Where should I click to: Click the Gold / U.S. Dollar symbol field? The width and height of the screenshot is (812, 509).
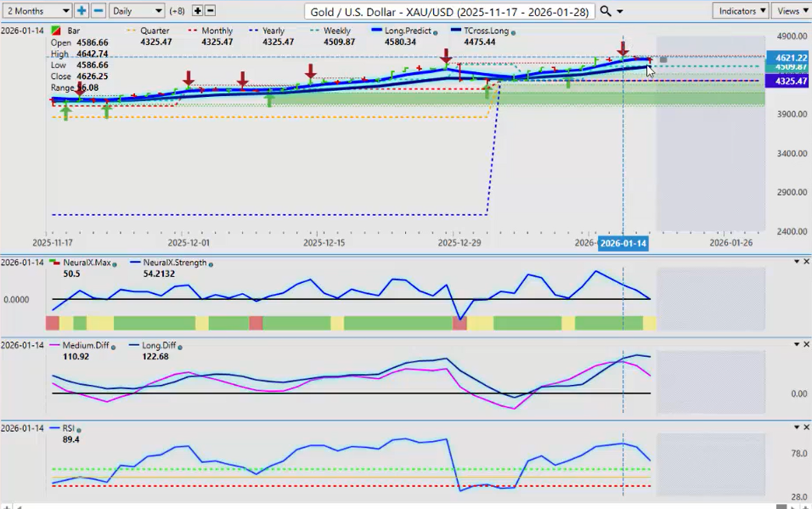click(x=448, y=11)
